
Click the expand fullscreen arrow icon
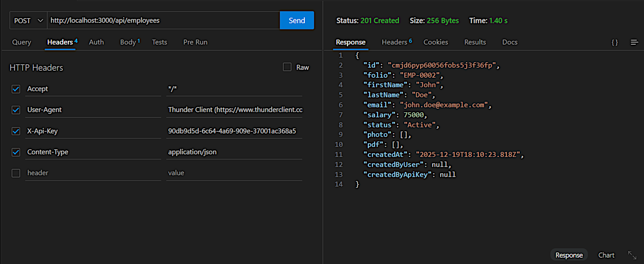[x=632, y=255]
